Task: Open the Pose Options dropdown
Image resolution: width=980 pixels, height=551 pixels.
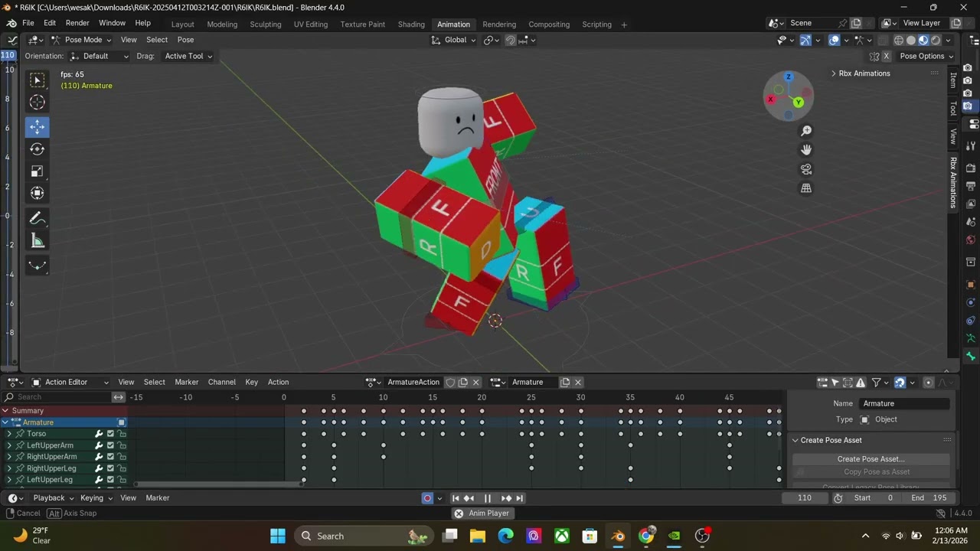Action: coord(926,56)
